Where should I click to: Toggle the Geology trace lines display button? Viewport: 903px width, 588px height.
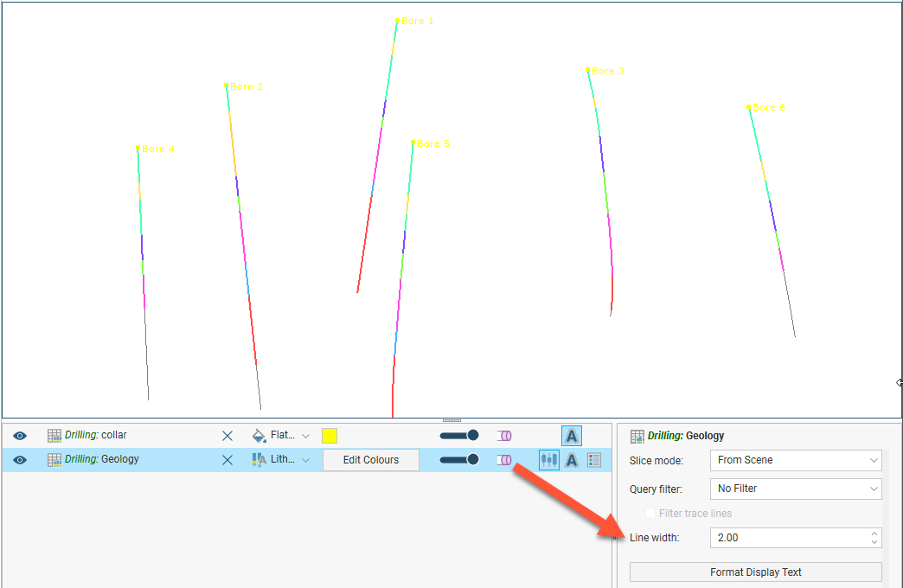coord(549,459)
